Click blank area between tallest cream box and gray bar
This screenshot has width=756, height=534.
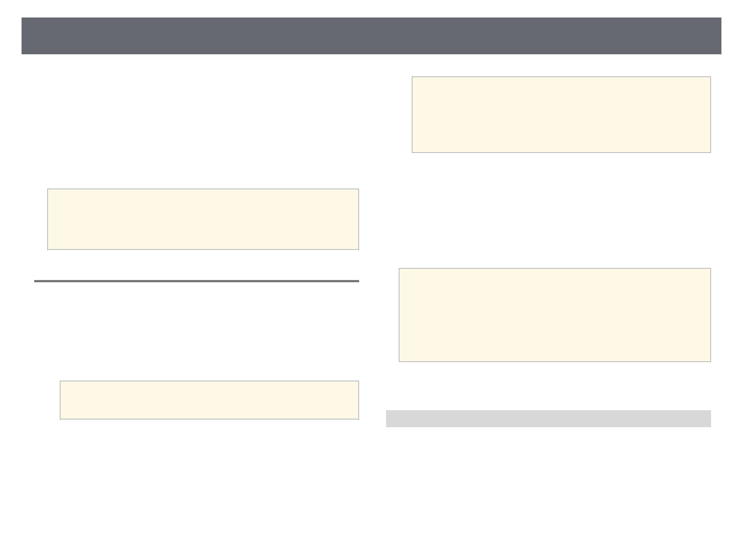click(548, 386)
